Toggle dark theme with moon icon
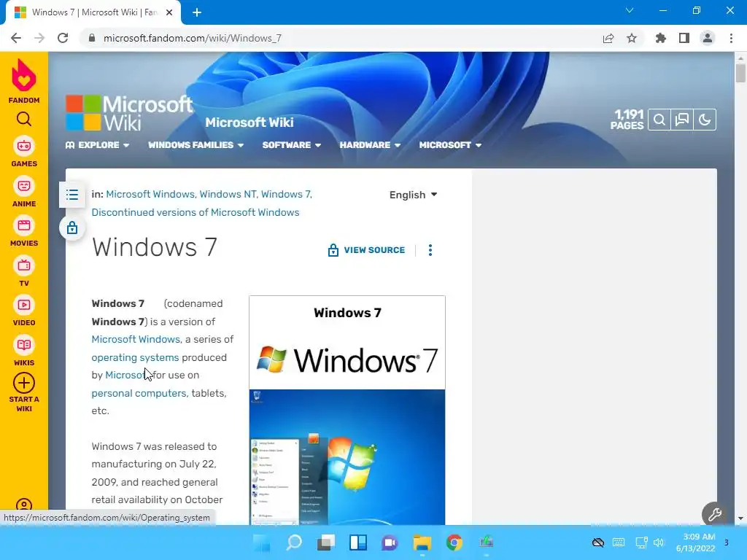Viewport: 747px width, 560px height. point(705,120)
